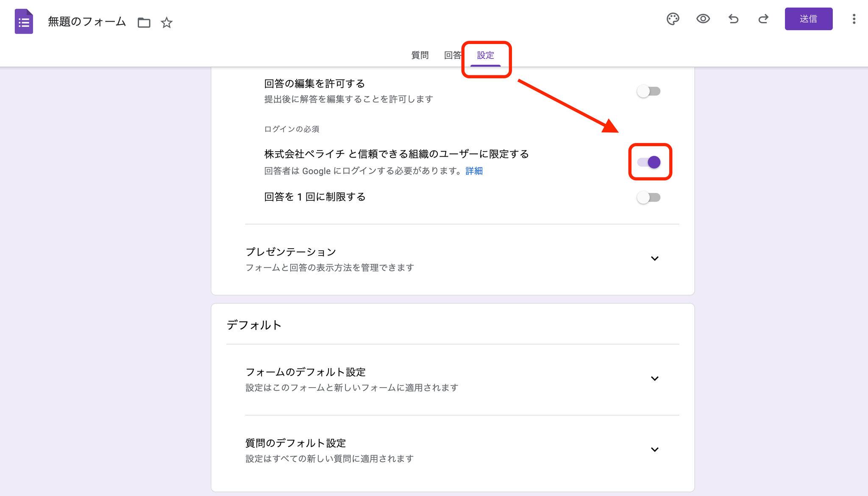Viewport: 868px width, 496px height.
Task: Select the 設定 tab
Action: click(x=486, y=55)
